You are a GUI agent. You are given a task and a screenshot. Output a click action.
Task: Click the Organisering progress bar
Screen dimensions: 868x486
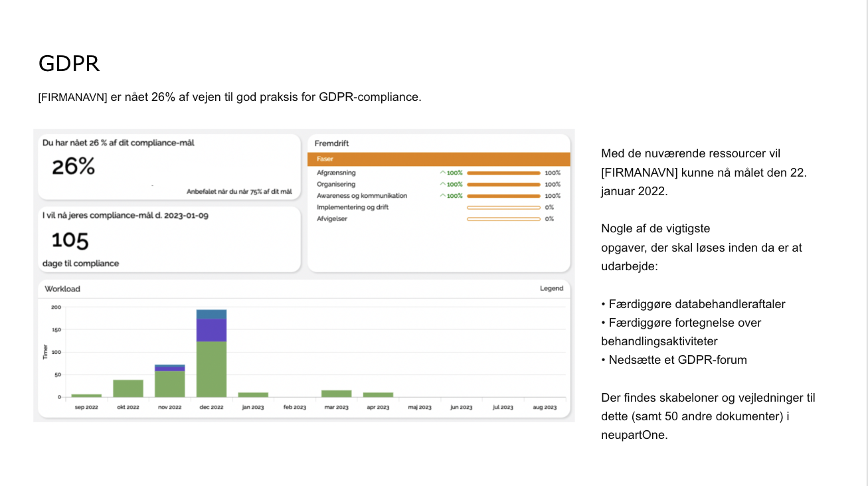pos(503,185)
